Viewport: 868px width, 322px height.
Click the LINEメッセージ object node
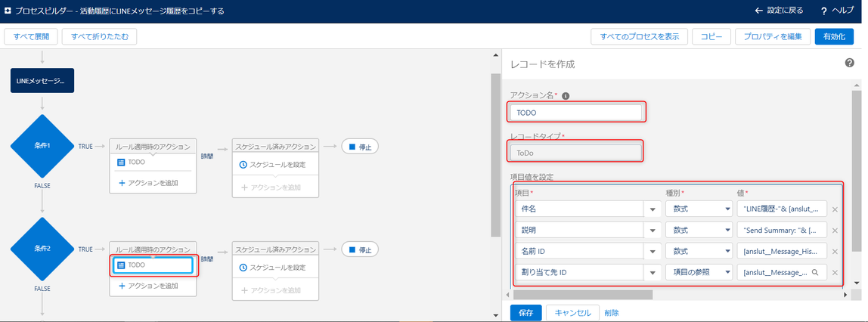[x=42, y=81]
